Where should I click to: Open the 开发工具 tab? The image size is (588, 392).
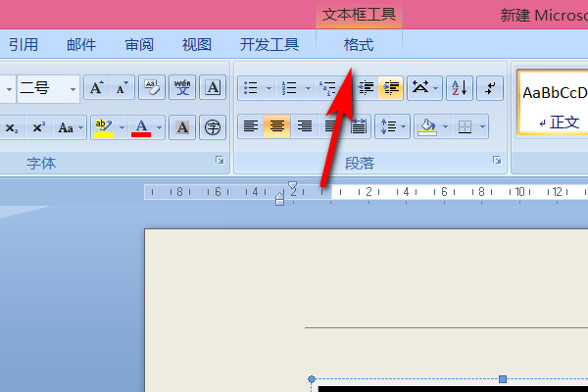[x=269, y=45]
